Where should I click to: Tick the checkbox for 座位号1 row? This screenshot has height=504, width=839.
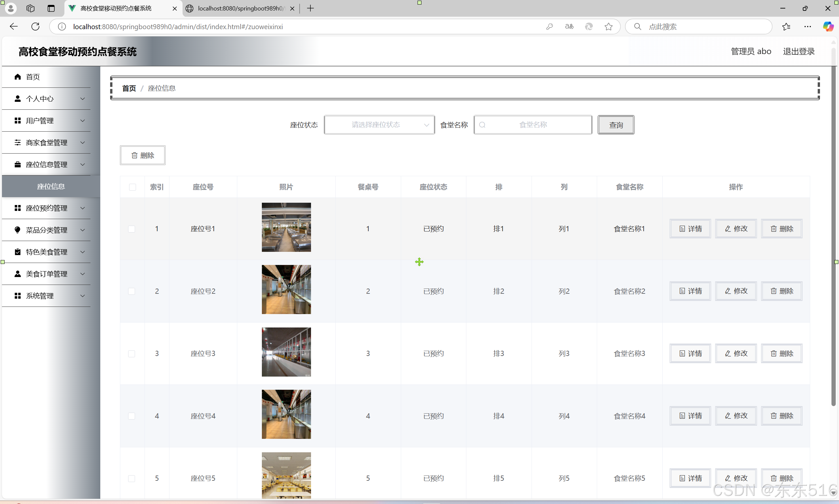(x=131, y=229)
